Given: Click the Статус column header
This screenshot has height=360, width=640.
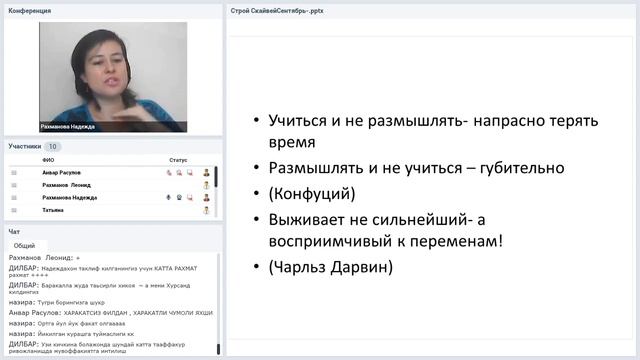Looking at the screenshot, I should (x=178, y=160).
